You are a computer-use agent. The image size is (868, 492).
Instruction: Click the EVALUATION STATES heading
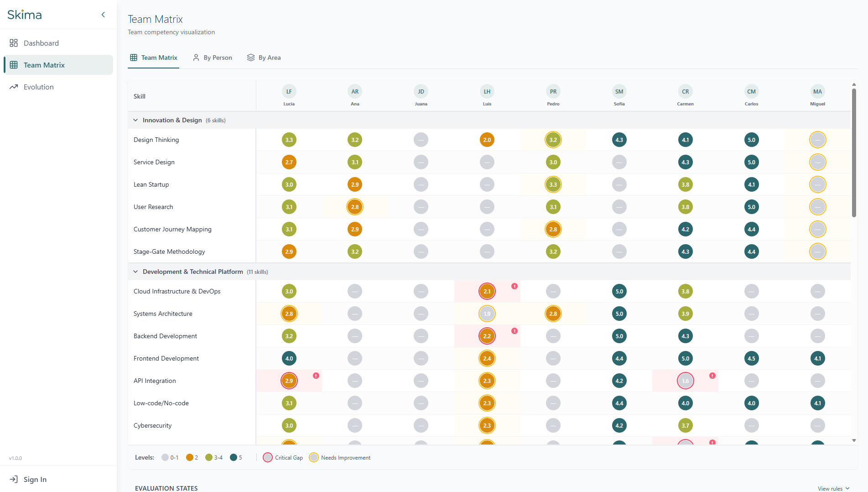pyautogui.click(x=166, y=488)
